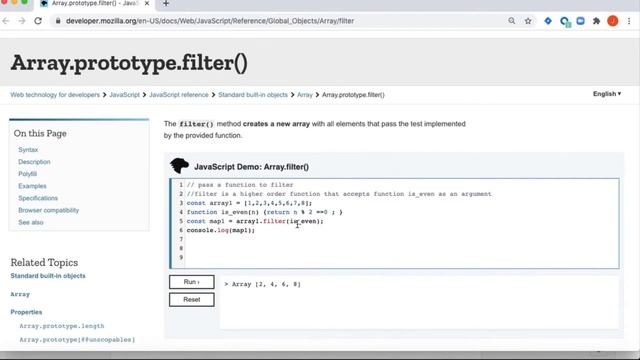Click the Array.prototype.filter() page heading

129,63
